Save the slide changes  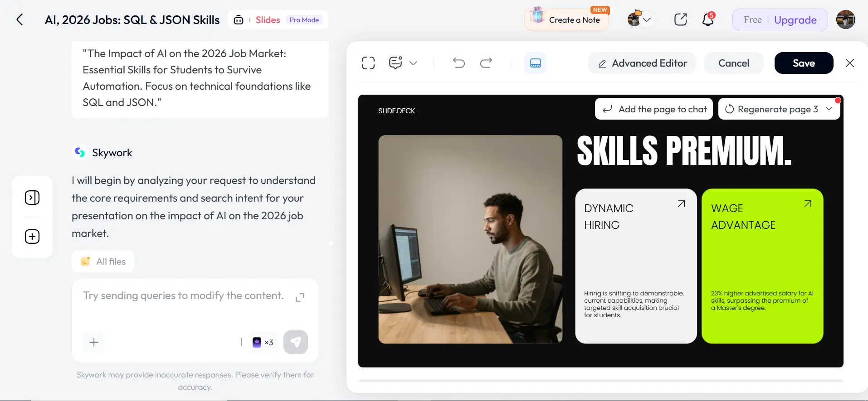click(x=804, y=63)
